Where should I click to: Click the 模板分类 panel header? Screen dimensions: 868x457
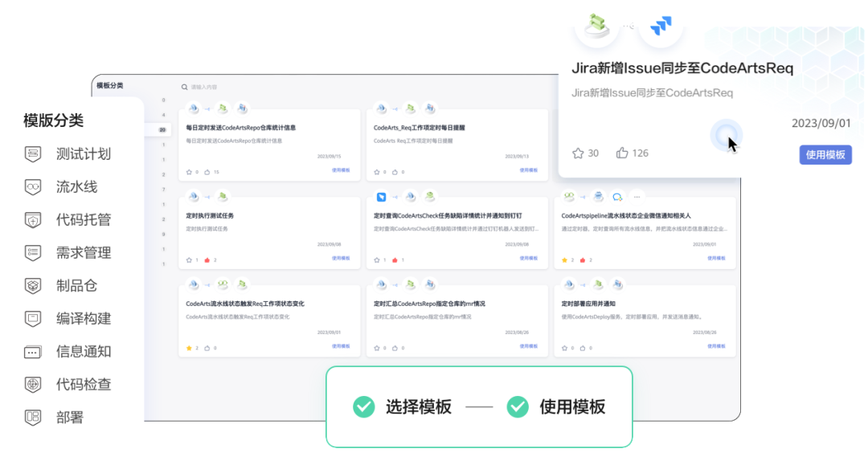coord(110,86)
